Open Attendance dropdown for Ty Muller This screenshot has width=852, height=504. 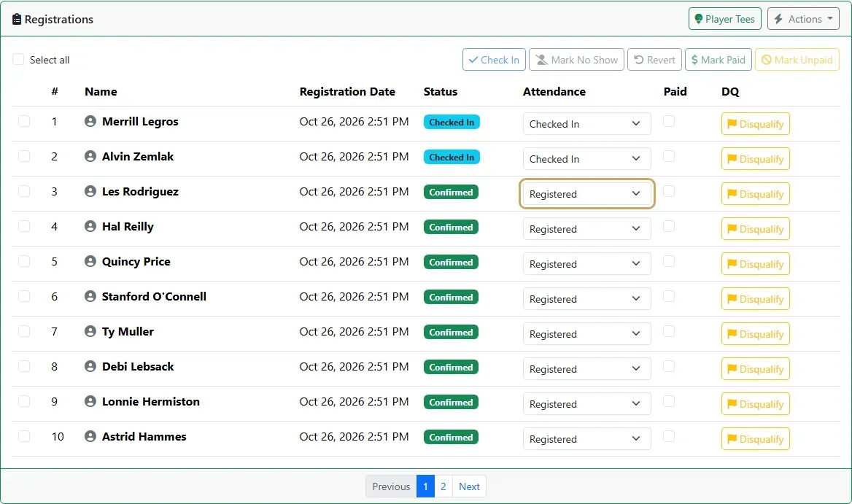(586, 334)
